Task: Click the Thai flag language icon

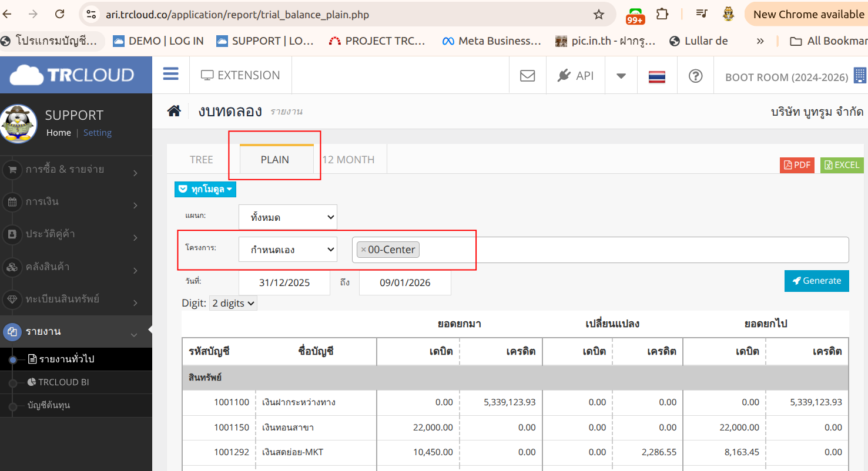Action: pyautogui.click(x=656, y=76)
